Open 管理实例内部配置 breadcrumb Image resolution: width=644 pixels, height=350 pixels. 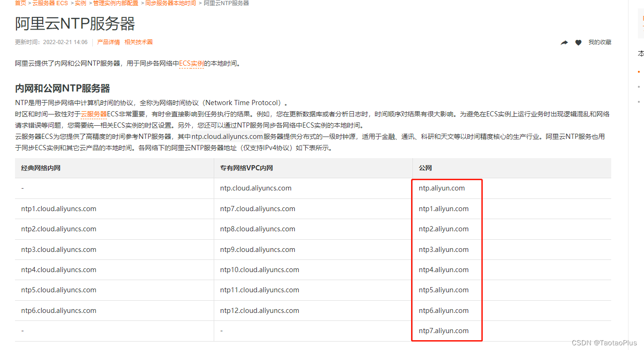[116, 3]
